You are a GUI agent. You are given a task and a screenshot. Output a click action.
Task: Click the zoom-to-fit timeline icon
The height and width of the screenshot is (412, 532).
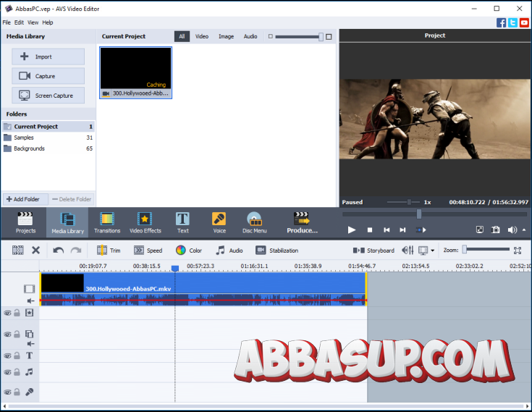tap(517, 251)
